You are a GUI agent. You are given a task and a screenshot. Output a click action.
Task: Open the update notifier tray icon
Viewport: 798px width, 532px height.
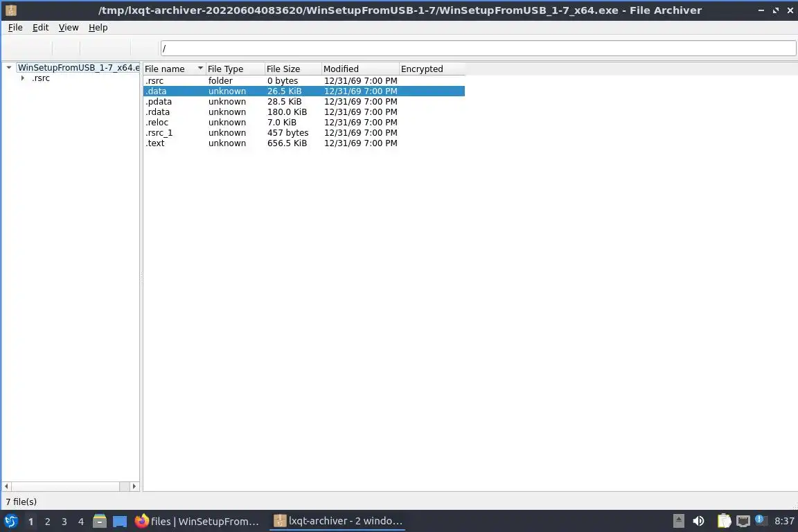tap(761, 520)
